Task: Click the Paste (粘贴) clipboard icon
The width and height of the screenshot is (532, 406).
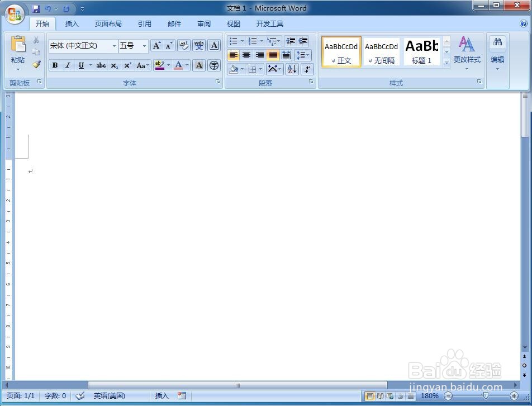Action: (x=18, y=45)
